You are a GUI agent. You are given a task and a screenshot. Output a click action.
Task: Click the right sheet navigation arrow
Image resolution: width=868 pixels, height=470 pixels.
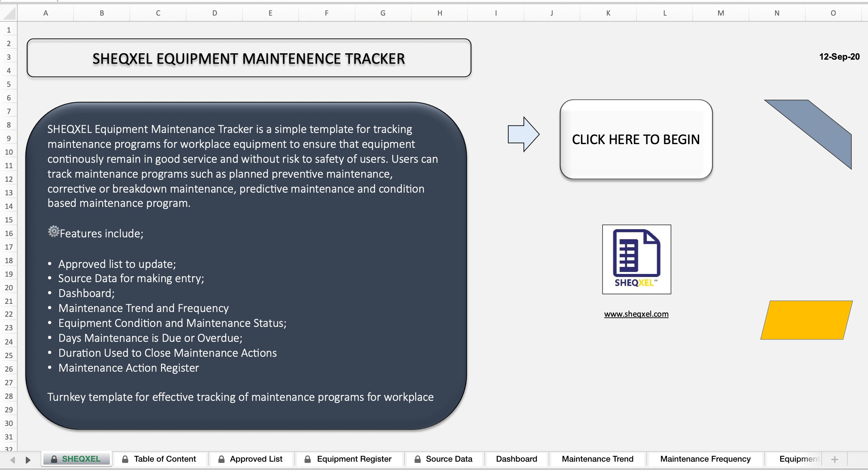[x=28, y=459]
